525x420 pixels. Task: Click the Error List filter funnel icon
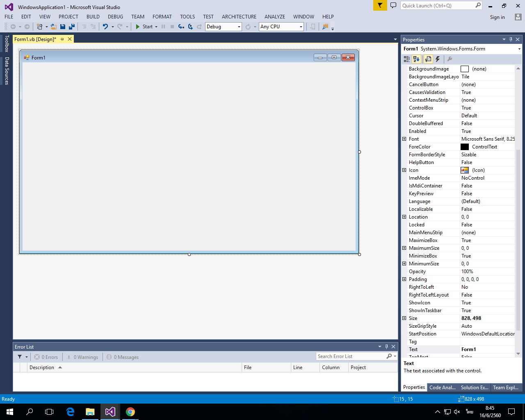click(20, 357)
